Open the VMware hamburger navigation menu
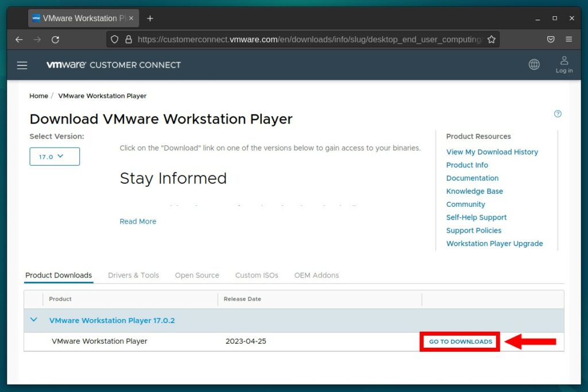The height and width of the screenshot is (392, 588). tap(22, 66)
